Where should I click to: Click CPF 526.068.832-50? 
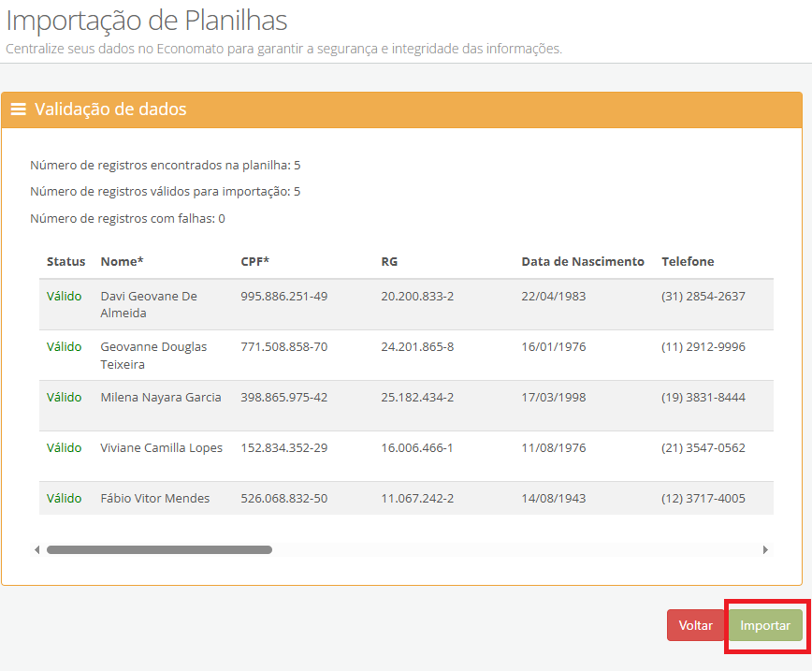(x=283, y=499)
